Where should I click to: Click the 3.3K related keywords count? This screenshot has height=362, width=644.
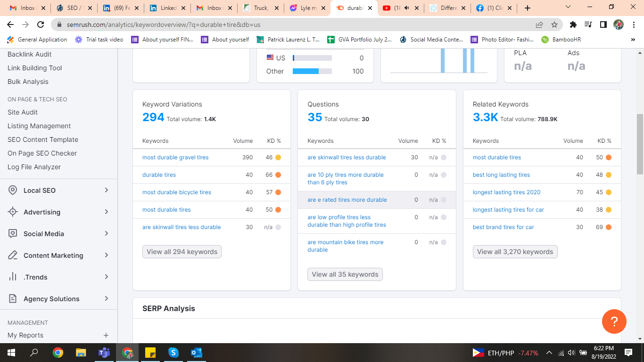point(486,117)
